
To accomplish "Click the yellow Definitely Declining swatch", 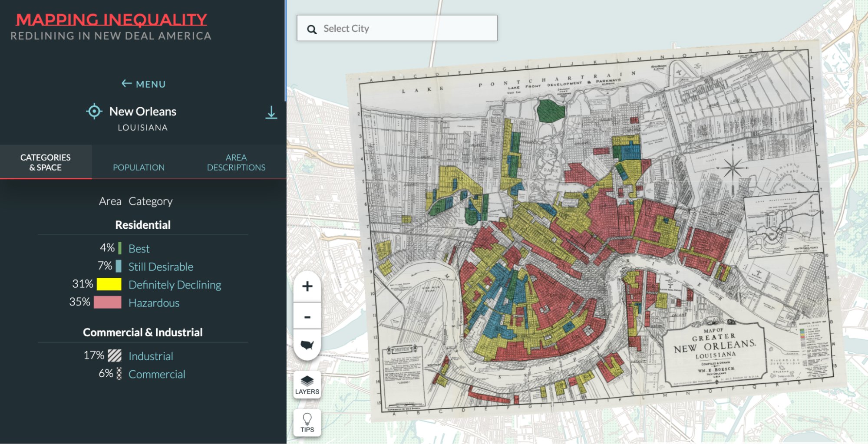I will tap(109, 284).
